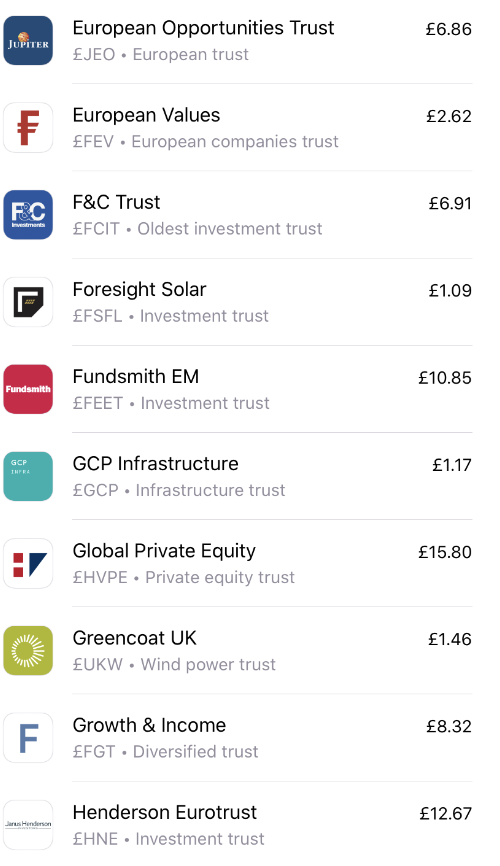
Task: Open the F&C Investments logo icon
Action: [x=28, y=215]
